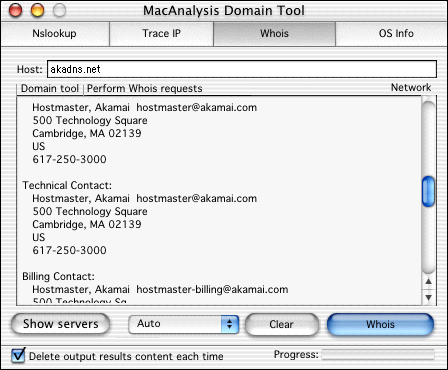Click Perform Whois requests text
This screenshot has width=448, height=370.
pyautogui.click(x=145, y=88)
